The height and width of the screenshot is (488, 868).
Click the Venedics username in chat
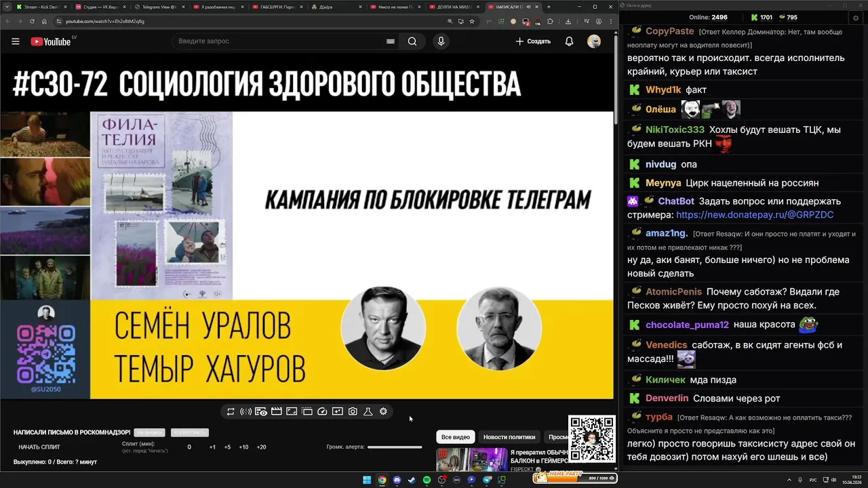(x=666, y=345)
